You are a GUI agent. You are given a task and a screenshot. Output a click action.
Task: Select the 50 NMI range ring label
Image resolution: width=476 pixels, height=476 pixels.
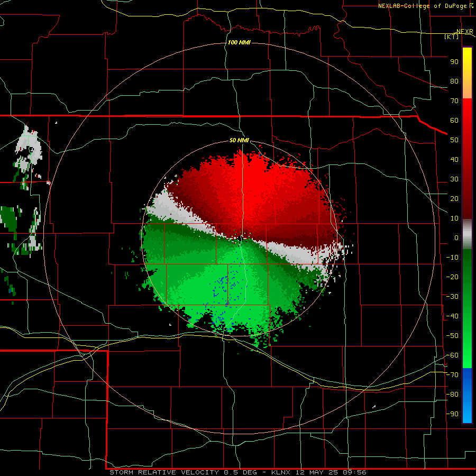[x=239, y=140]
